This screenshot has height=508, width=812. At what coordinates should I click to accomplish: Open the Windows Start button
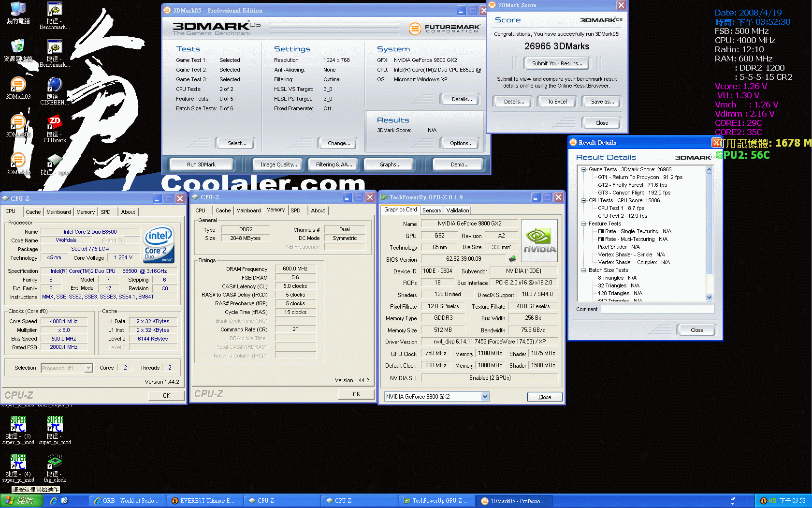click(x=21, y=501)
